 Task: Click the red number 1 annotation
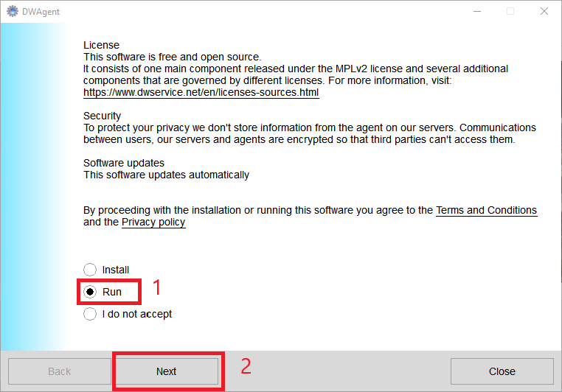pos(156,287)
